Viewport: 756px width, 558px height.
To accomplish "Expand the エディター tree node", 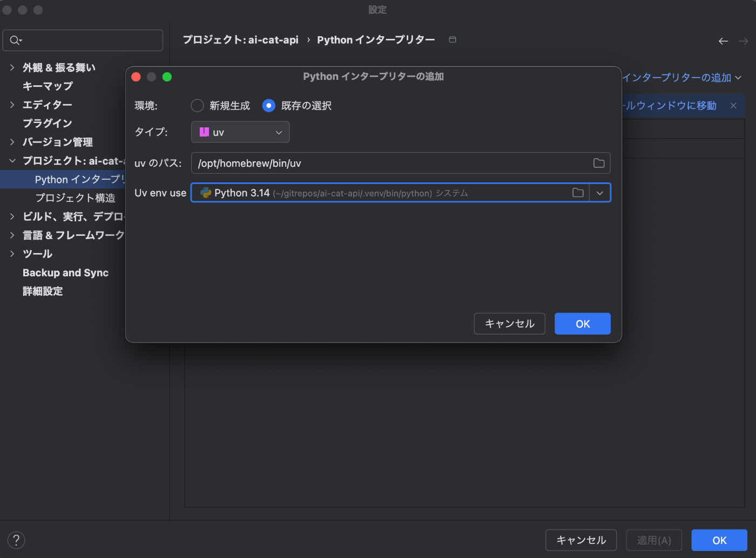I will pos(12,105).
